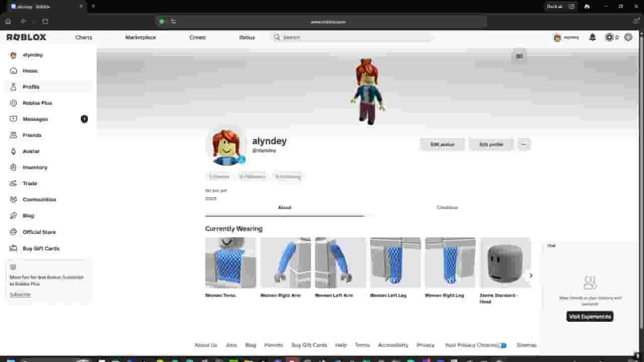The height and width of the screenshot is (362, 644).
Task: Click the verified badge on the profile picture
Action: [x=242, y=160]
